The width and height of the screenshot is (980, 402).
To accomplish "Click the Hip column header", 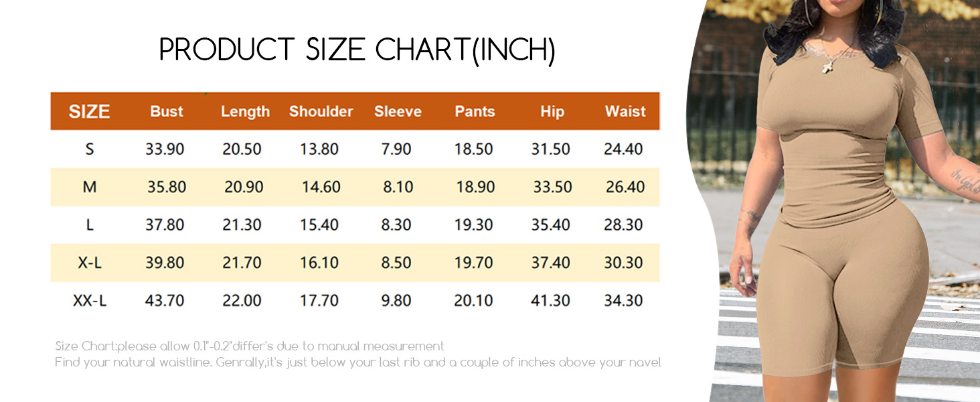I will pos(552,112).
